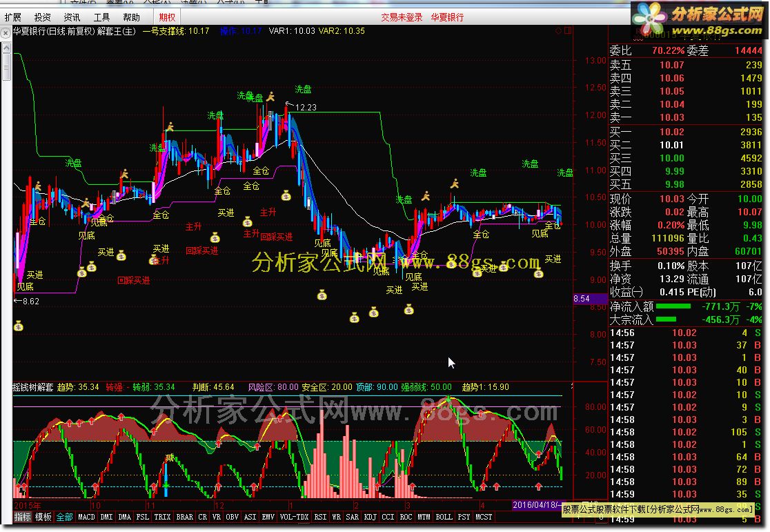Select the MTM indicator tab
The height and width of the screenshot is (532, 770).
[424, 517]
